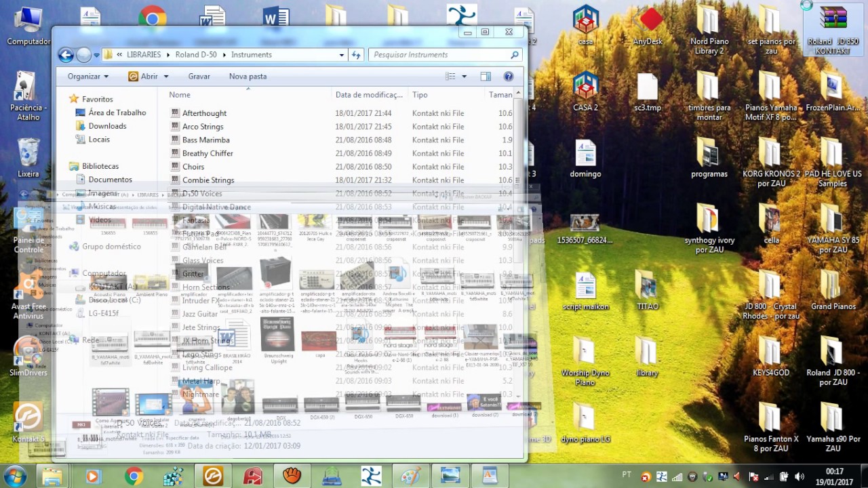The image size is (868, 488).
Task: Open Downloads in the navigation pane
Action: click(x=107, y=126)
